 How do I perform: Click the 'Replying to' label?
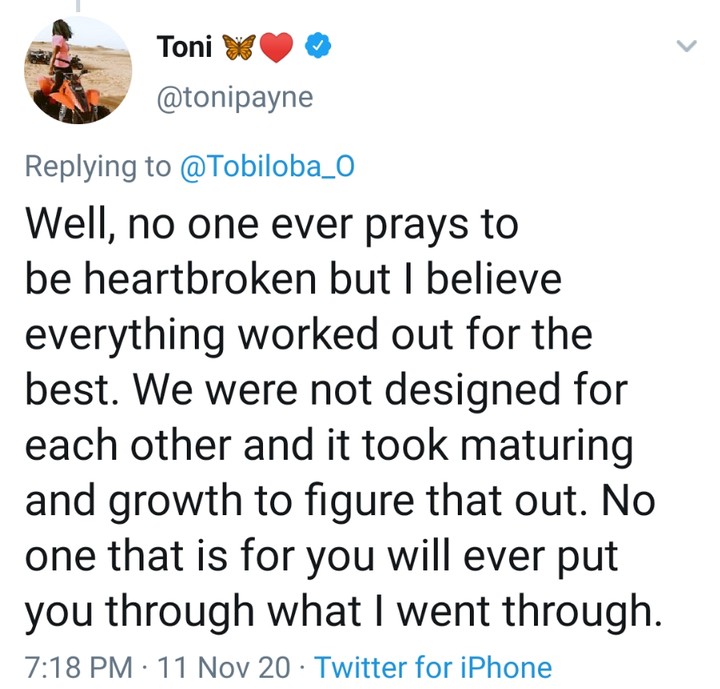pyautogui.click(x=98, y=166)
